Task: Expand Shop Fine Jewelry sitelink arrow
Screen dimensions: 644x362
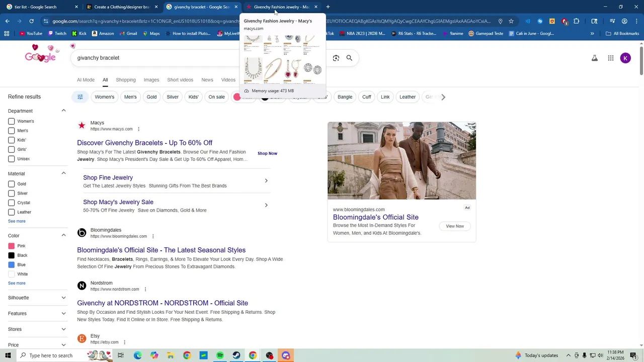Action: click(x=266, y=181)
